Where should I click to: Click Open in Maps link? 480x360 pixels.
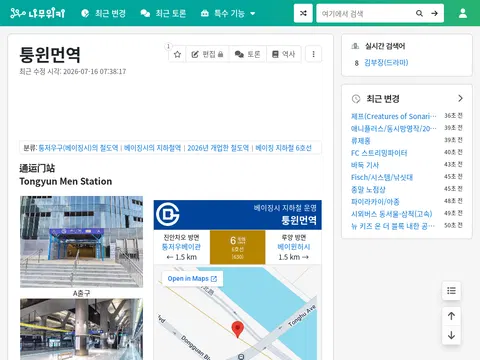click(x=192, y=279)
